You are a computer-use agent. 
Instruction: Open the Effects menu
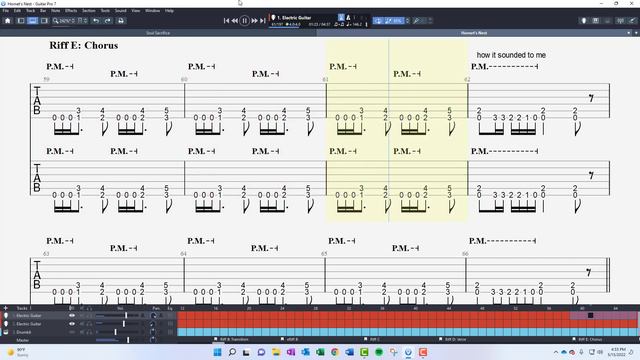coord(71,11)
